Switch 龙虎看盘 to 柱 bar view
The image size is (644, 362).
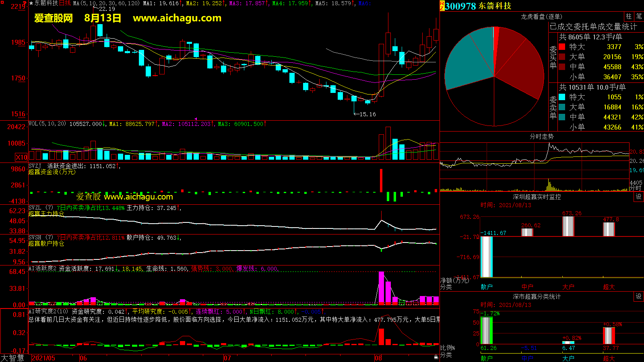point(629,16)
